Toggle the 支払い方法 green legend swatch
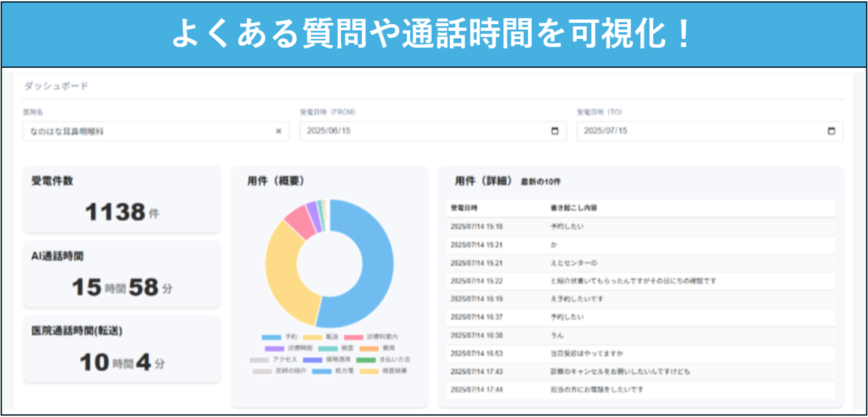 tap(366, 360)
